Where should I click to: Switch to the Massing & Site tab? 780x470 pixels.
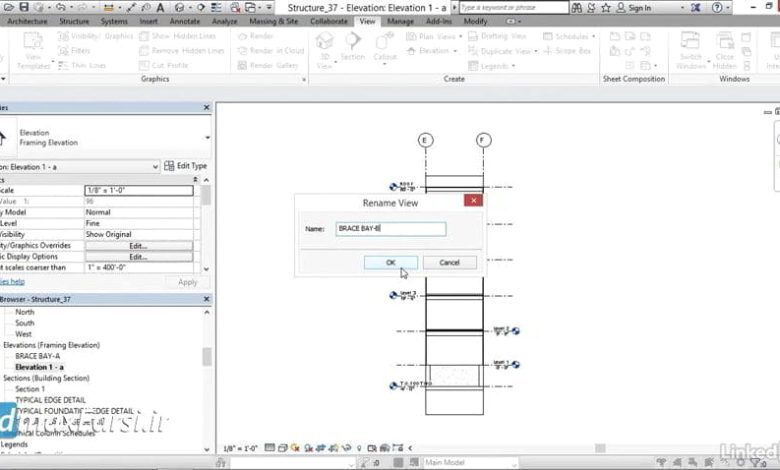point(273,21)
